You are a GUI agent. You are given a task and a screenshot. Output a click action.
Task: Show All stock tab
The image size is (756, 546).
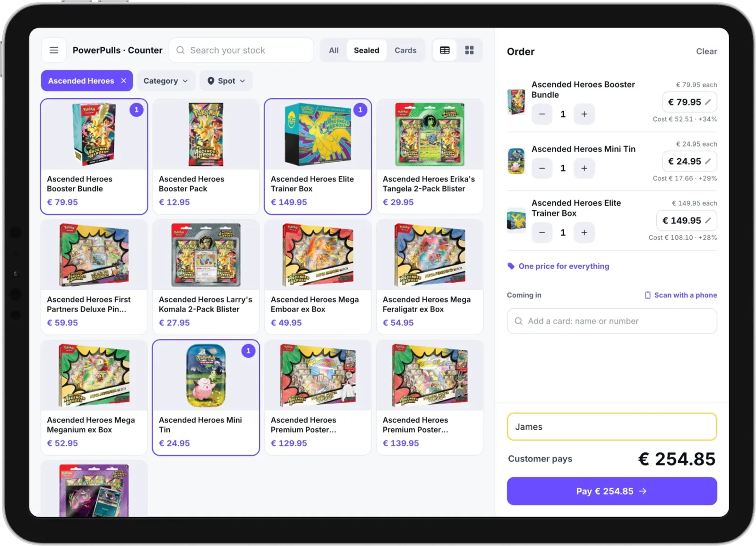[334, 50]
